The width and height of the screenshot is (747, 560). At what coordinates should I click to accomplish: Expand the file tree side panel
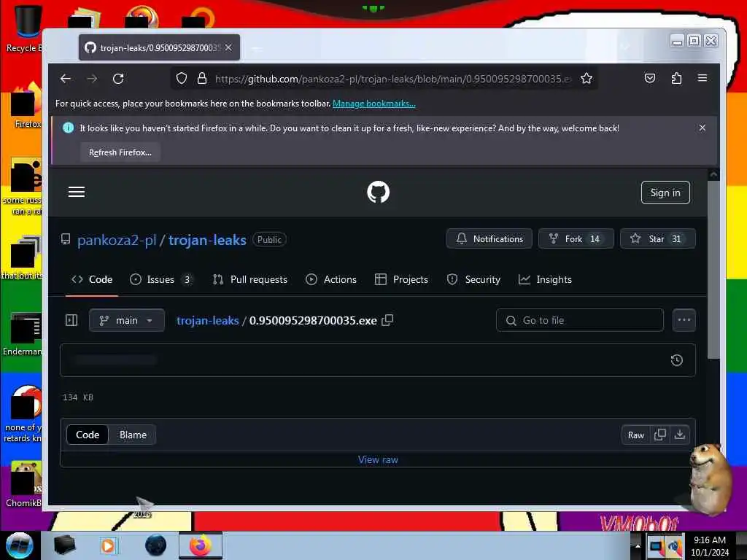click(71, 320)
